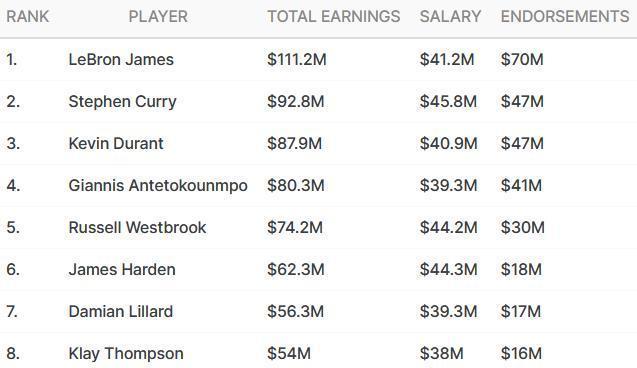Click the PLAYER column header
This screenshot has width=637, height=368.
point(158,17)
